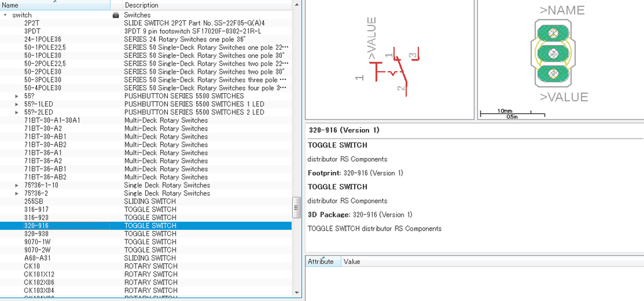Collapse the switch library tree node

[x=5, y=15]
